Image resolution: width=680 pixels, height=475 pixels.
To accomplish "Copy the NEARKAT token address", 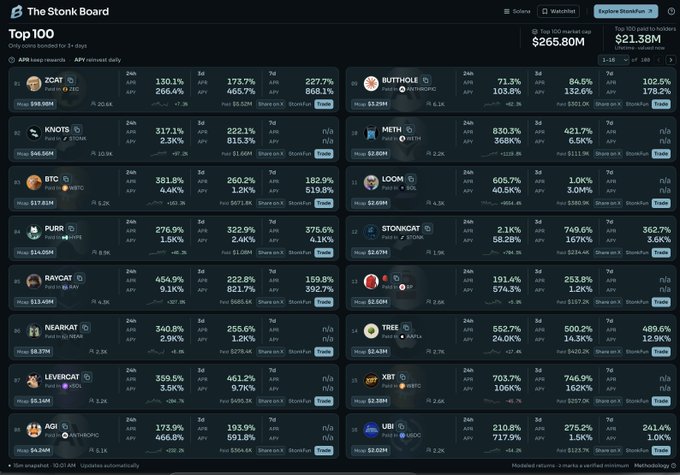I will click(85, 328).
